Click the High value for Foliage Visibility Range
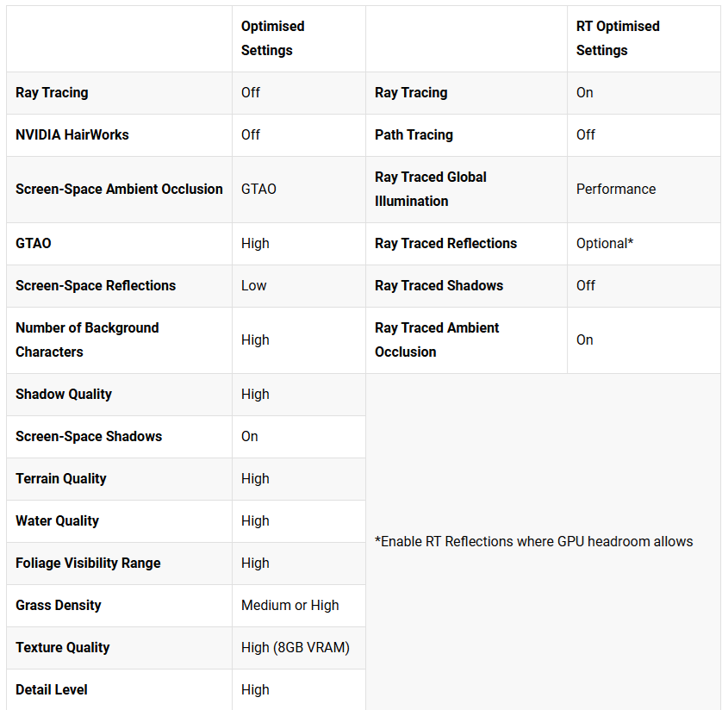 click(x=255, y=564)
